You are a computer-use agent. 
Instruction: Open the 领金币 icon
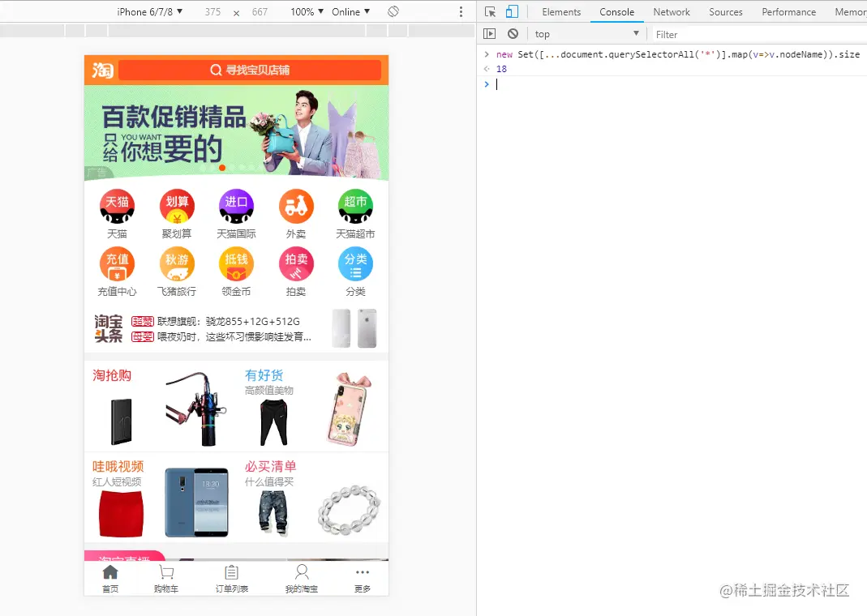(236, 264)
